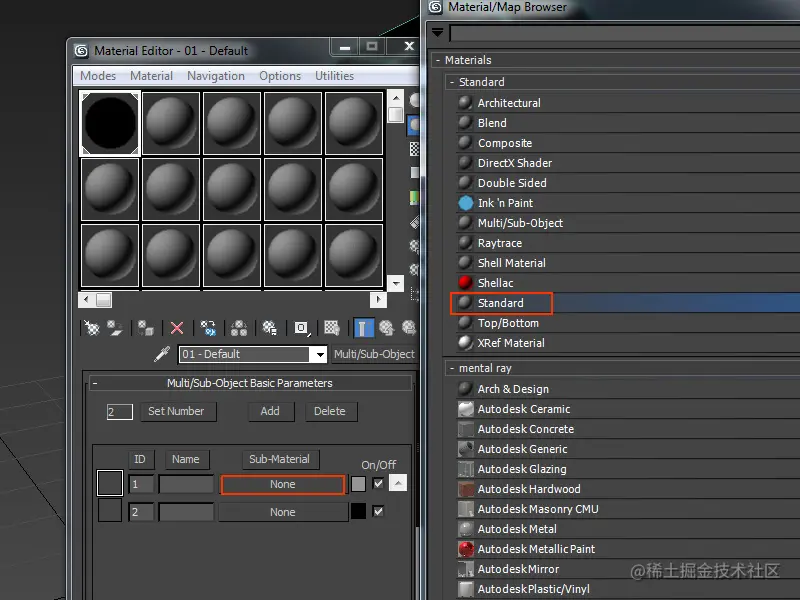
Task: Click the red Shellac sphere icon
Action: click(x=465, y=283)
